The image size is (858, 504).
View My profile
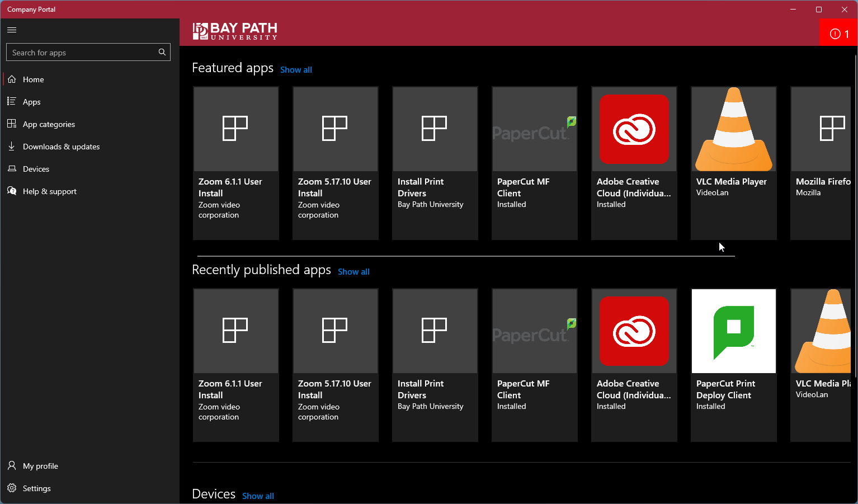pyautogui.click(x=11, y=465)
